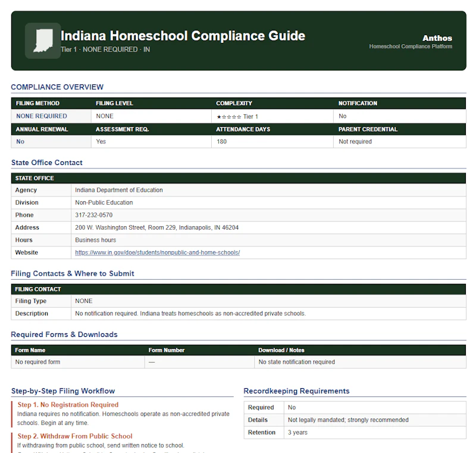Screen dimensions: 476x453
Task: Click 'Filing Contacts & Where to Submit' heading
Action: (x=73, y=274)
